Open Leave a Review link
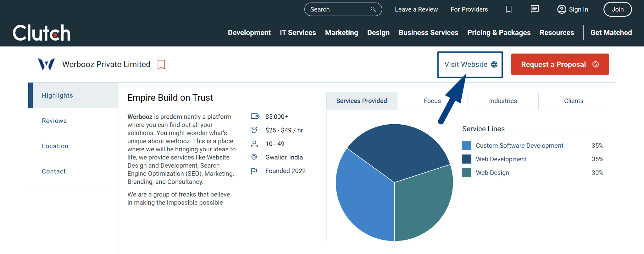 [416, 9]
